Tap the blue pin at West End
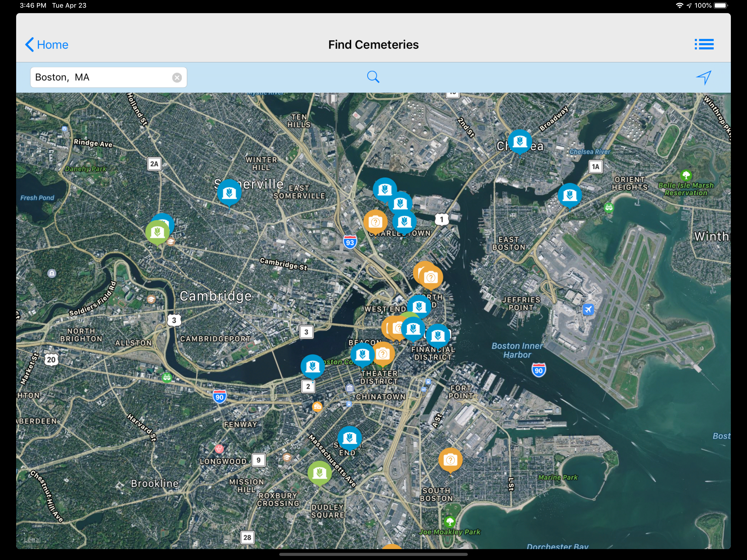Viewport: 747px width, 560px height. [419, 306]
